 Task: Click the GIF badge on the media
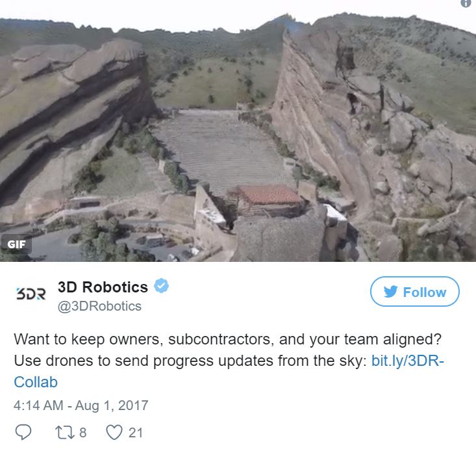[16, 244]
